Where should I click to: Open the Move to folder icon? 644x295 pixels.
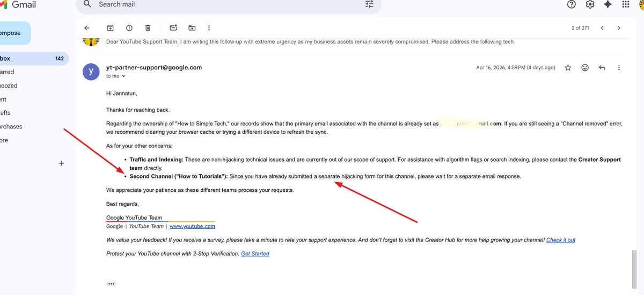pos(192,28)
